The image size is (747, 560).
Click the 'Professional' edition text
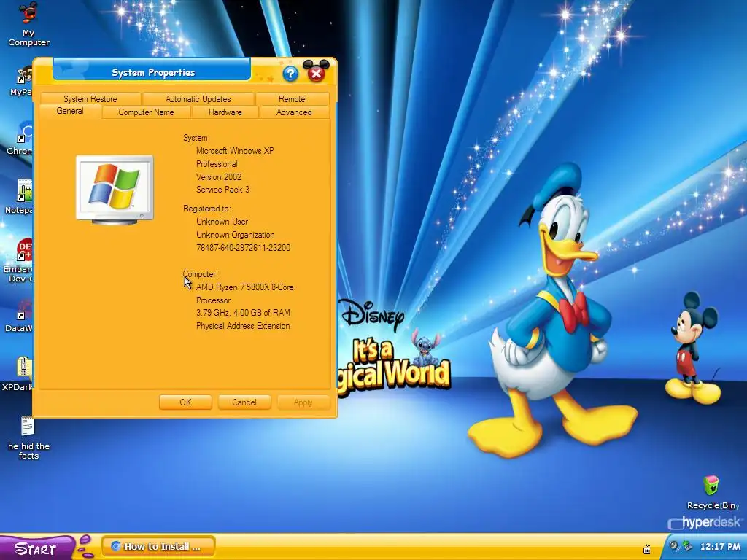click(x=217, y=164)
